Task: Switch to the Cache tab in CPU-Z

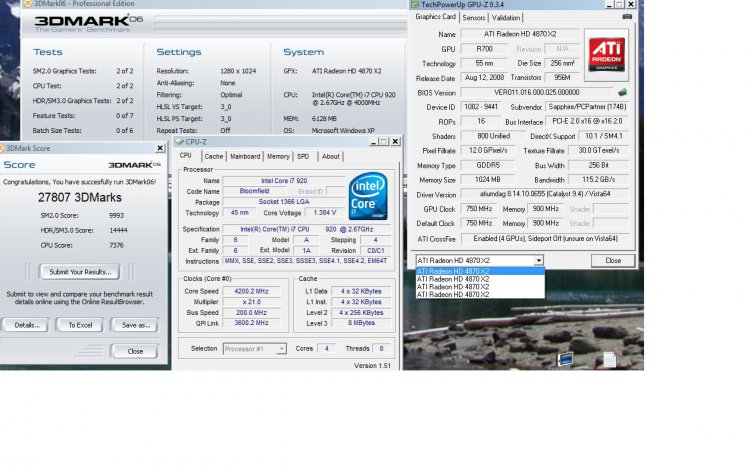Action: (x=213, y=156)
